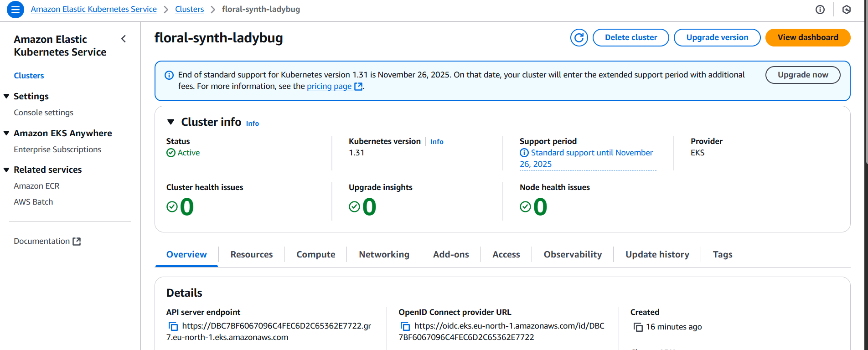Image resolution: width=868 pixels, height=350 pixels.
Task: Click Upgrade now in the banner
Action: pyautogui.click(x=803, y=75)
